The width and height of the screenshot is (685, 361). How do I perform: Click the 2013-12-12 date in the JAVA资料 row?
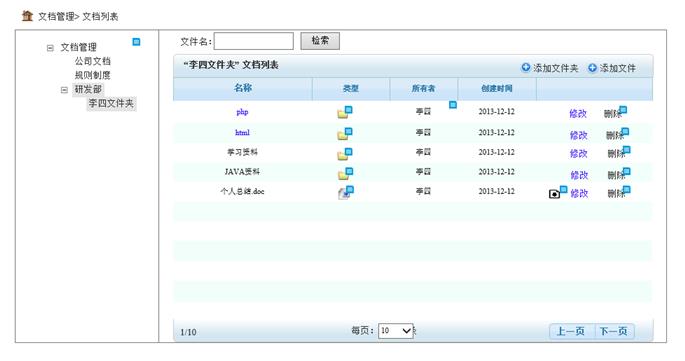tap(497, 172)
